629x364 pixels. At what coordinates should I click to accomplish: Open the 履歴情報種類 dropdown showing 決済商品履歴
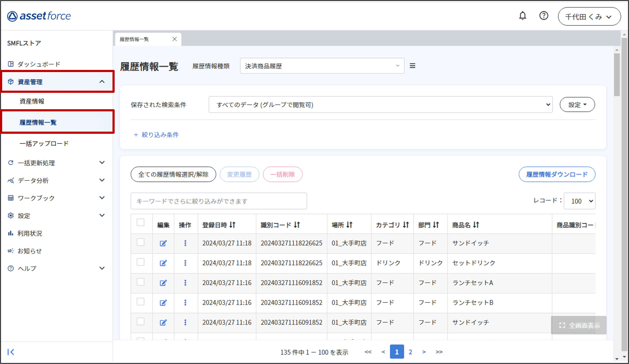(x=322, y=66)
